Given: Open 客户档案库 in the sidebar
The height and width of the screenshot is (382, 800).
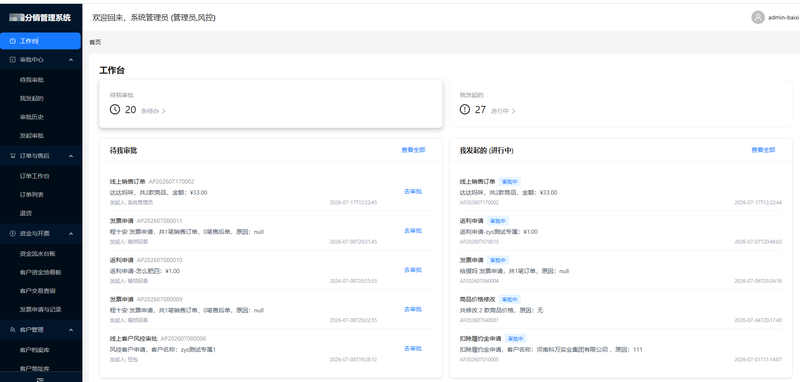Looking at the screenshot, I should (x=35, y=350).
